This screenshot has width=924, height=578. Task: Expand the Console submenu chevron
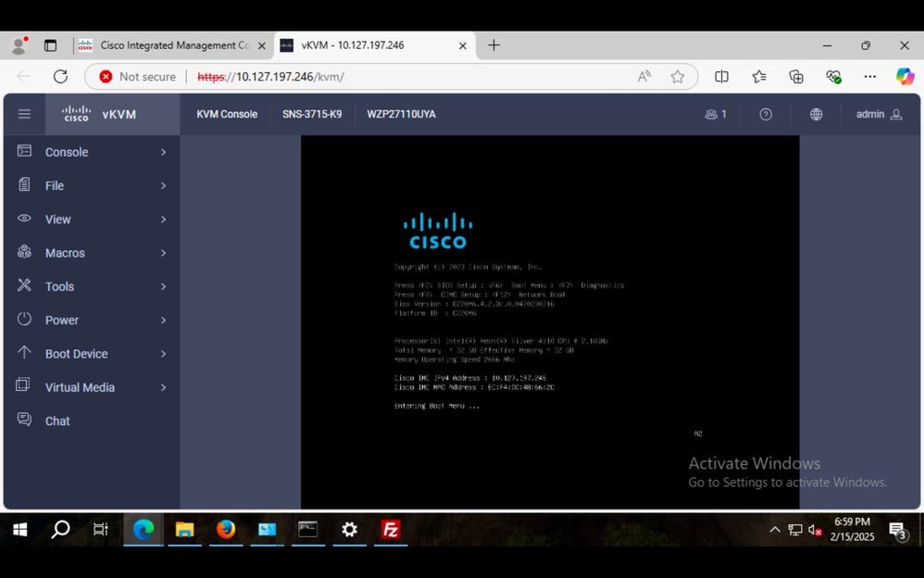(x=163, y=152)
